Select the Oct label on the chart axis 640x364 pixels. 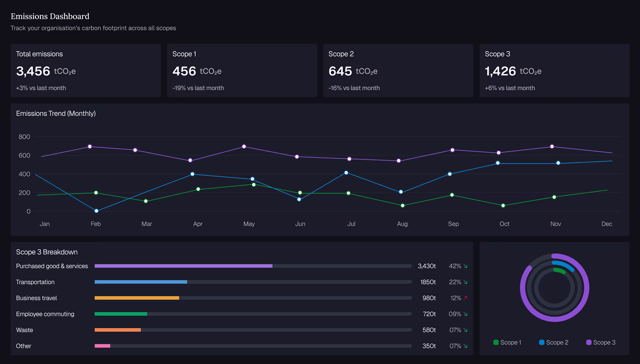point(504,224)
